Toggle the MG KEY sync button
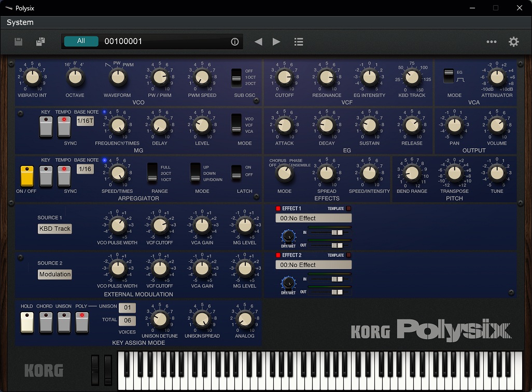 point(46,126)
